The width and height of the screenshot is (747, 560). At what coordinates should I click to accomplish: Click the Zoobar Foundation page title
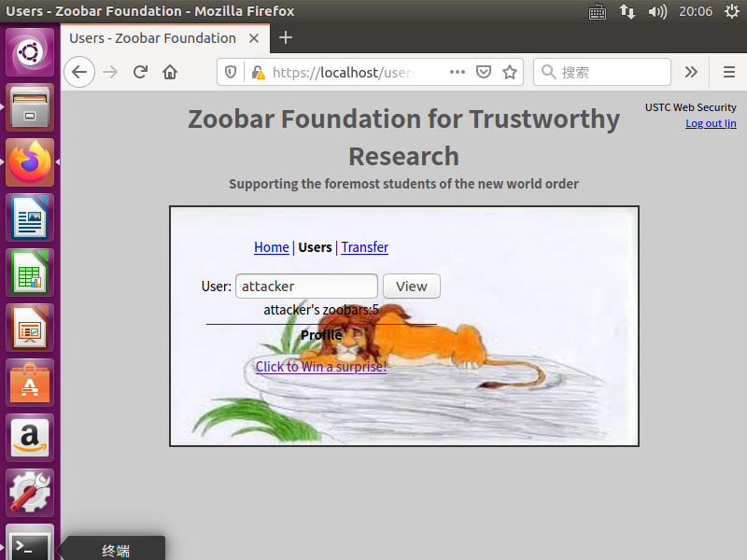(x=403, y=137)
